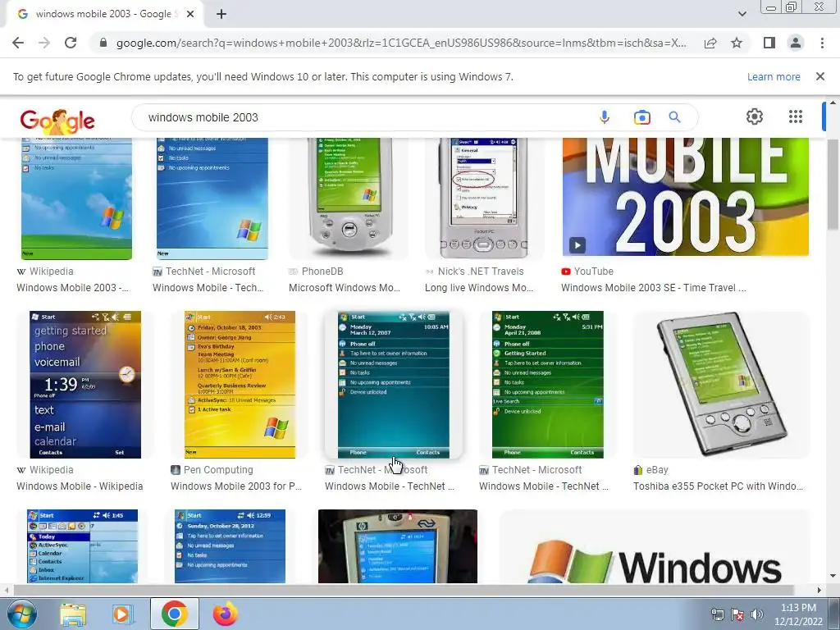Click 'Windows Mobile 2003 for P...' title
840x630 pixels.
click(236, 486)
